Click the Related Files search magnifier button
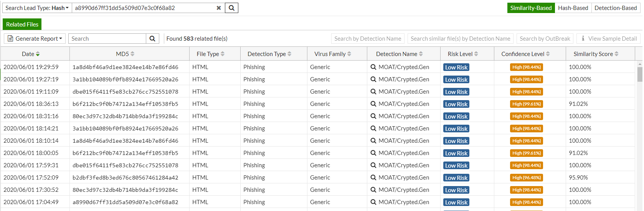The height and width of the screenshot is (211, 644). 152,39
